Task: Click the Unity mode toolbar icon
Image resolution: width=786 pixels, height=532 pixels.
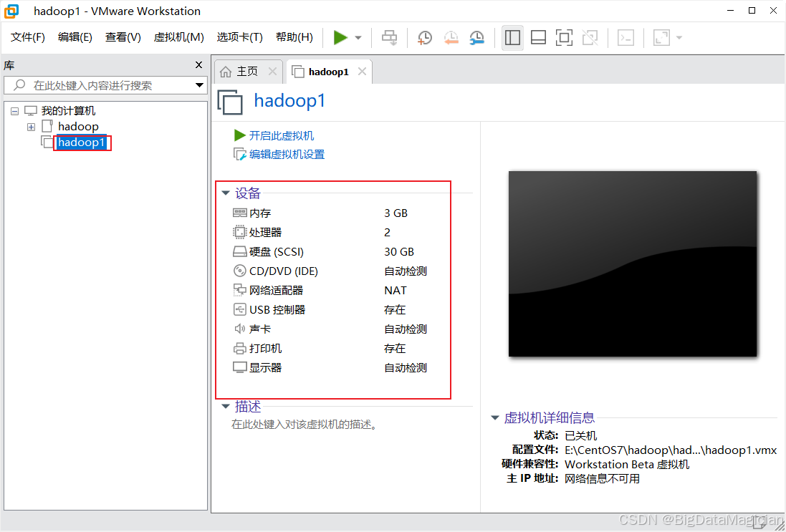Action: tap(590, 37)
